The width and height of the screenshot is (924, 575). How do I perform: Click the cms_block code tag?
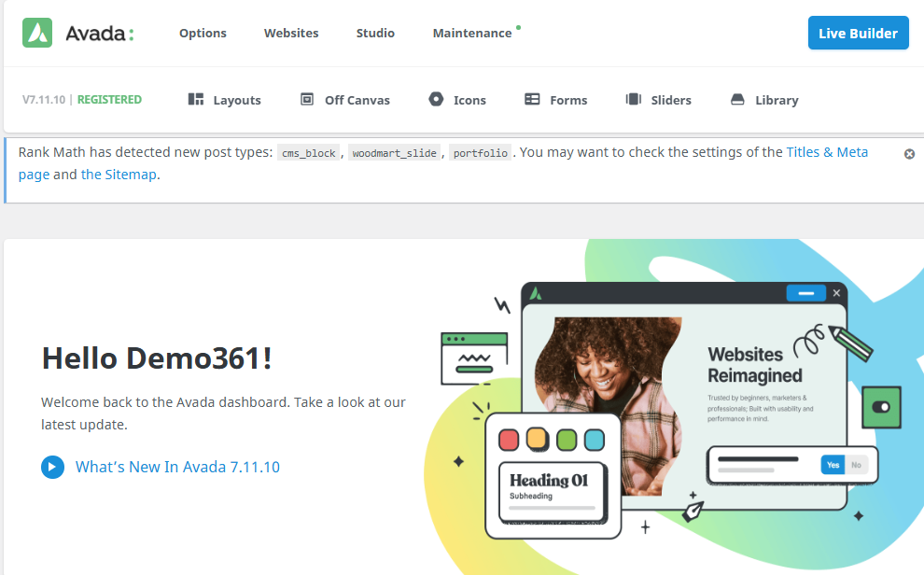click(x=309, y=153)
